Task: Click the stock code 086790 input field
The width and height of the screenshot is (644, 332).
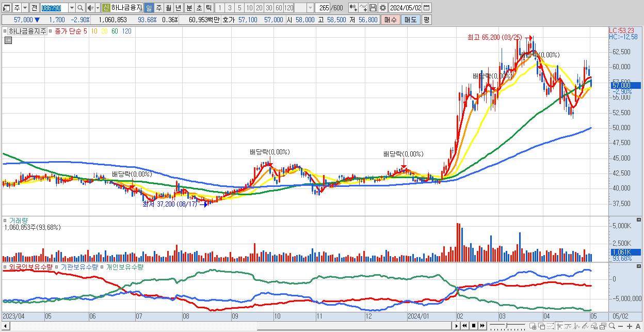Action: click(55, 8)
